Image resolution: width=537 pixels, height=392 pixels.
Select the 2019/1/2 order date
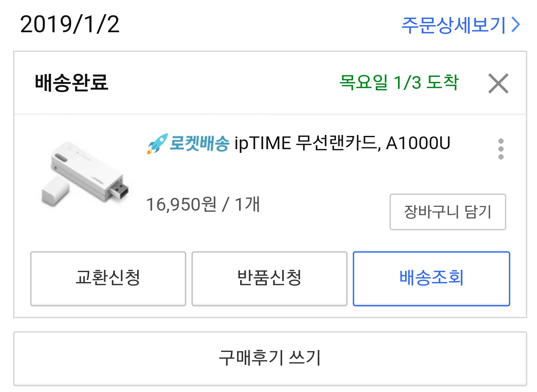70,25
